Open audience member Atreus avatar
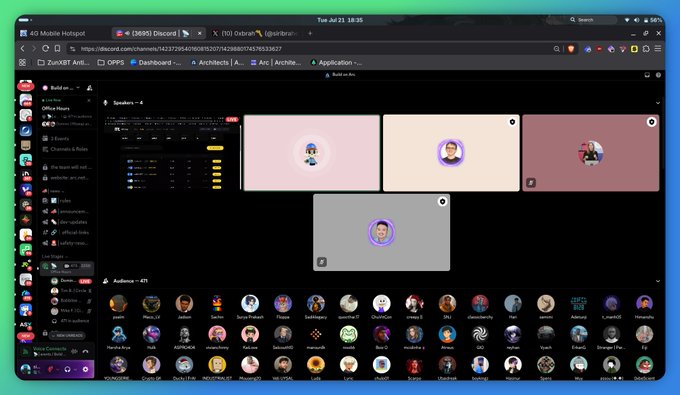This screenshot has height=395, width=680. pos(447,335)
